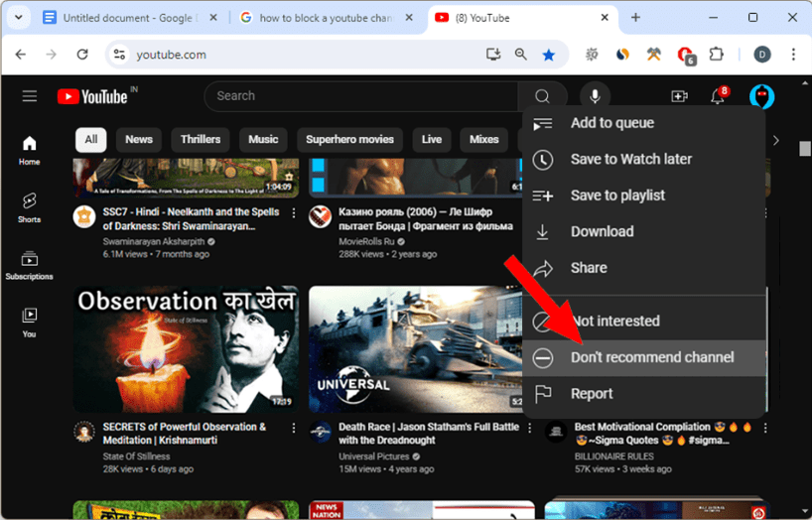The image size is (812, 520).
Task: Open the Swaminarayan Aksharpith channel link
Action: point(154,241)
